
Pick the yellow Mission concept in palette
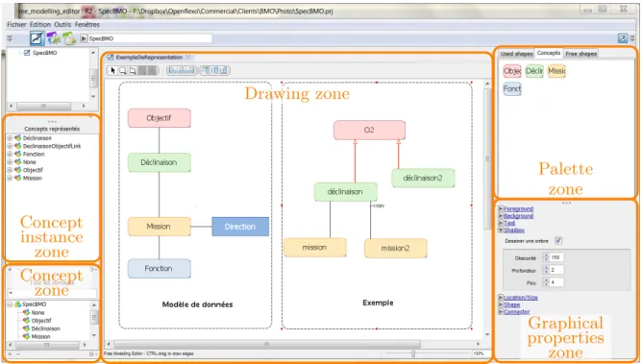pos(556,71)
